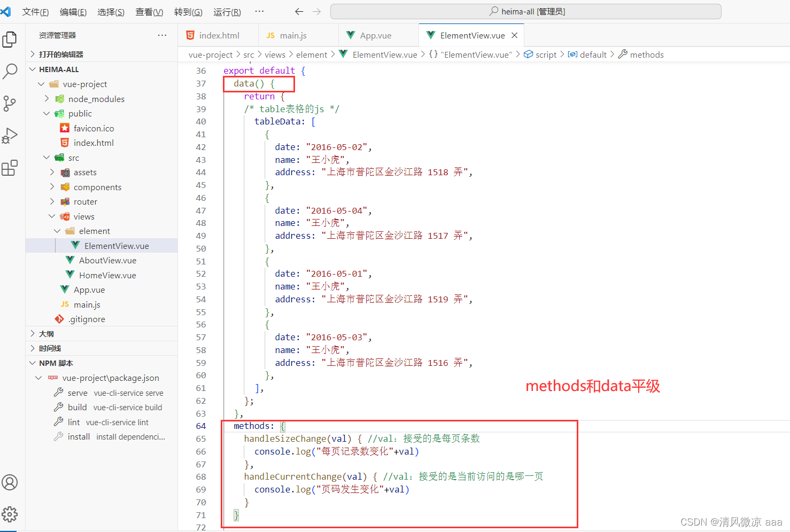
Task: Open the 运行(R) menu
Action: [x=227, y=12]
